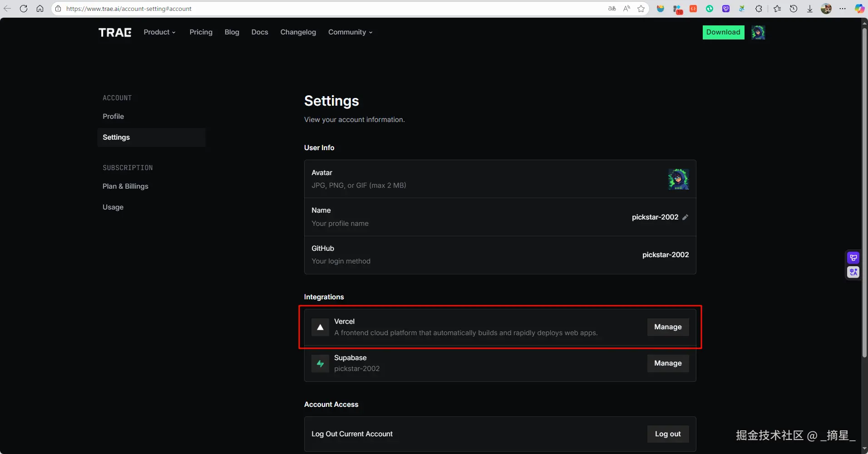Open the user avatar menu beside Download
868x454 pixels.
click(x=758, y=32)
